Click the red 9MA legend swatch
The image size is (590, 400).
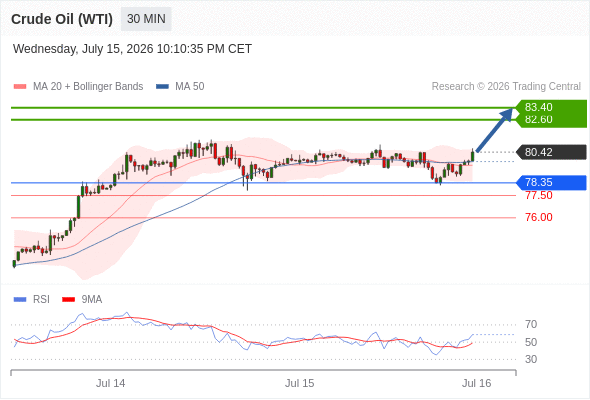tap(68, 300)
